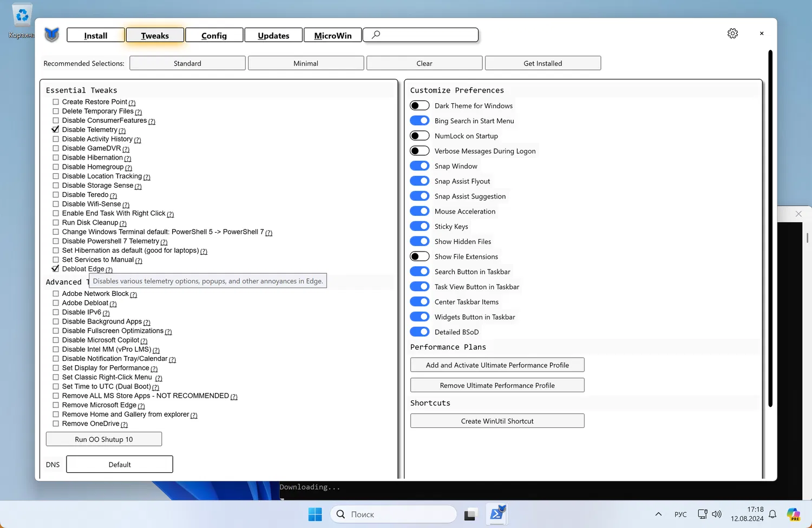Open network settings in system tray
Screen dimensions: 812x528
click(x=703, y=514)
